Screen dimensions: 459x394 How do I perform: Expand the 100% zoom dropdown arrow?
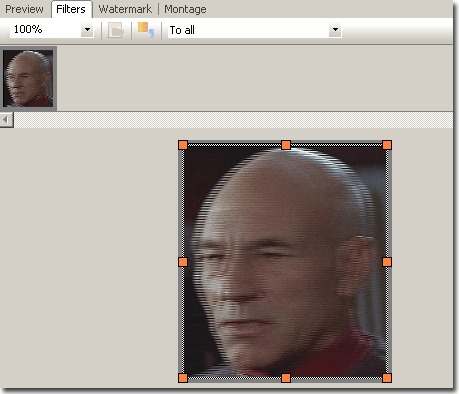coord(87,30)
